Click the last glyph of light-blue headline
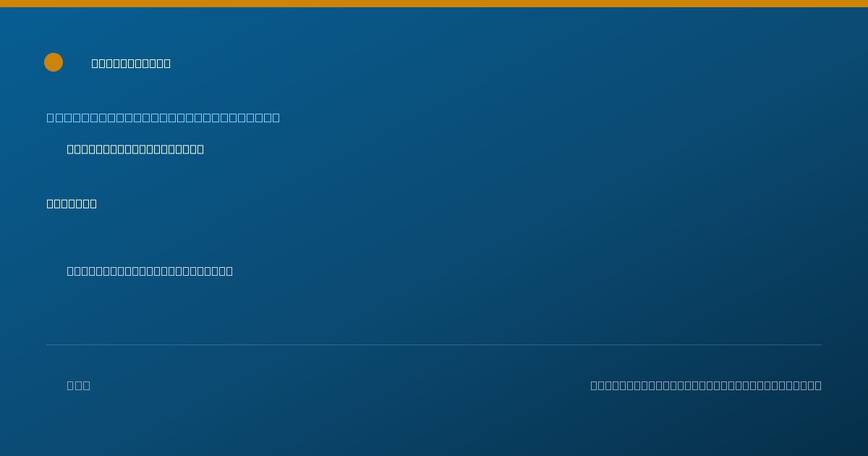Screen dimensions: 868x456 (x=276, y=117)
